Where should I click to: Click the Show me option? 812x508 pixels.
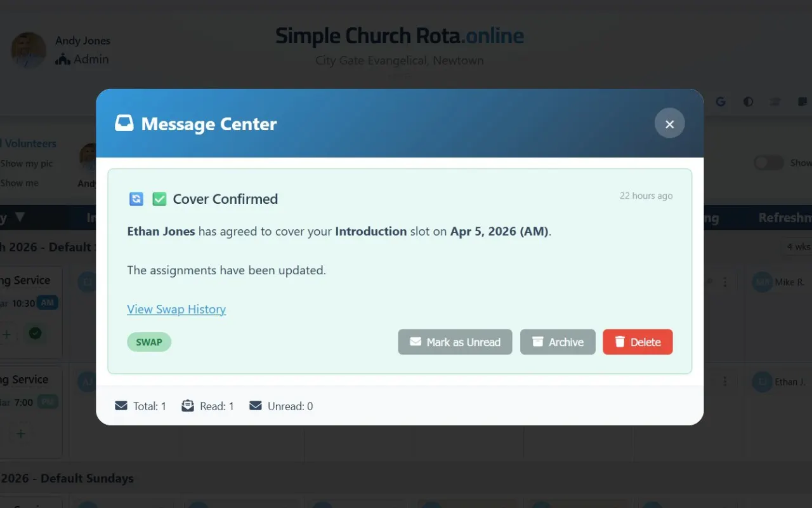tap(20, 183)
